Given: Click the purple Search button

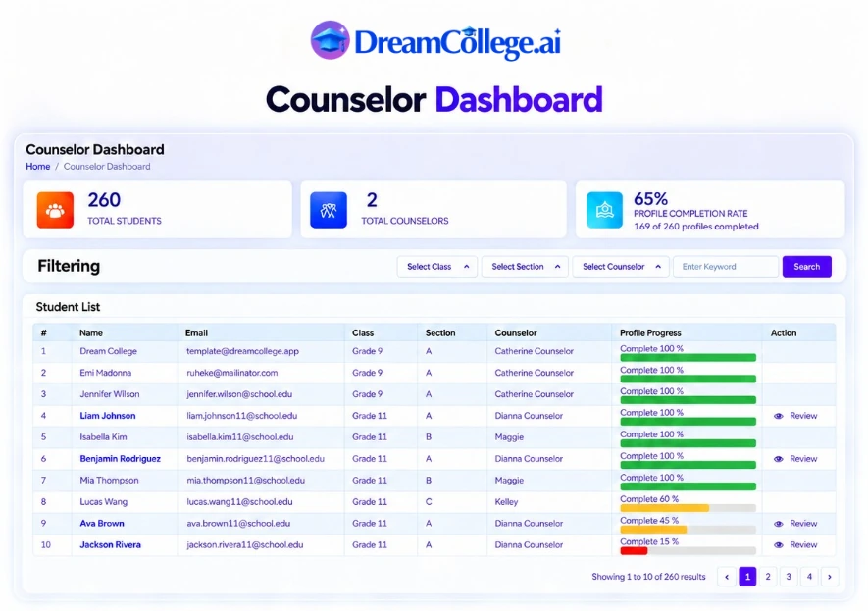Looking at the screenshot, I should pyautogui.click(x=806, y=266).
